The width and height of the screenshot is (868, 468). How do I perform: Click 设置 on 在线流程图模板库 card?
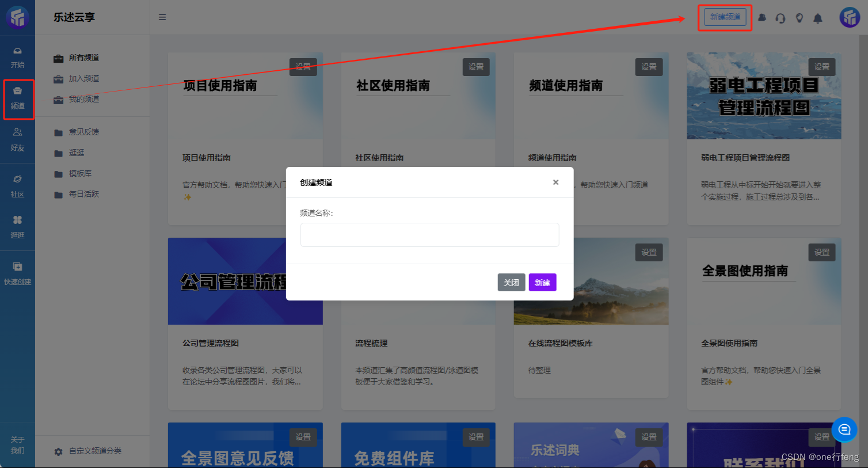pyautogui.click(x=649, y=252)
